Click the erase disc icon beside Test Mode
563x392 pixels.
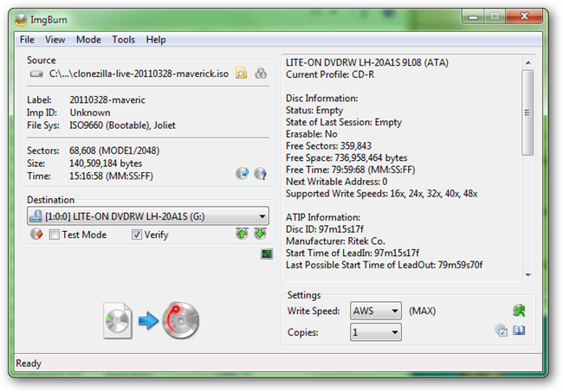[36, 235]
